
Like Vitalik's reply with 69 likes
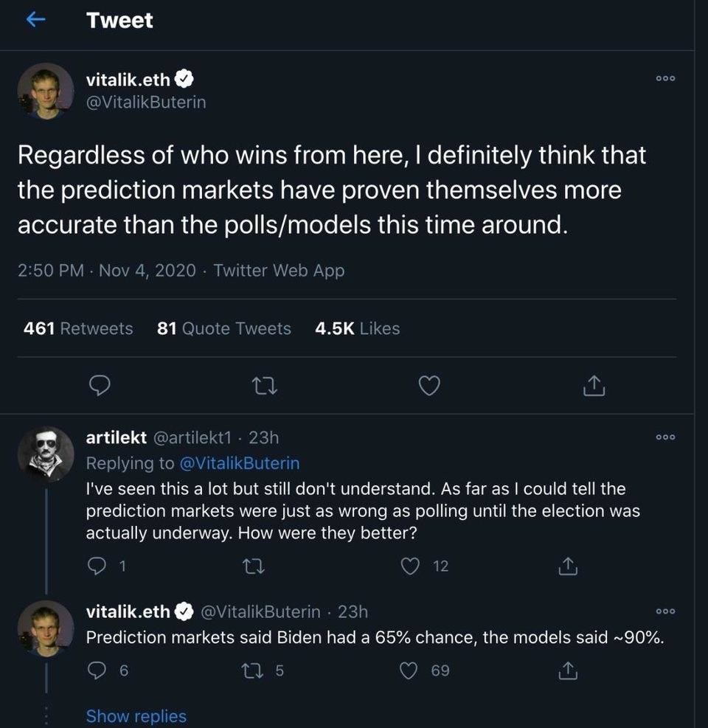[409, 671]
